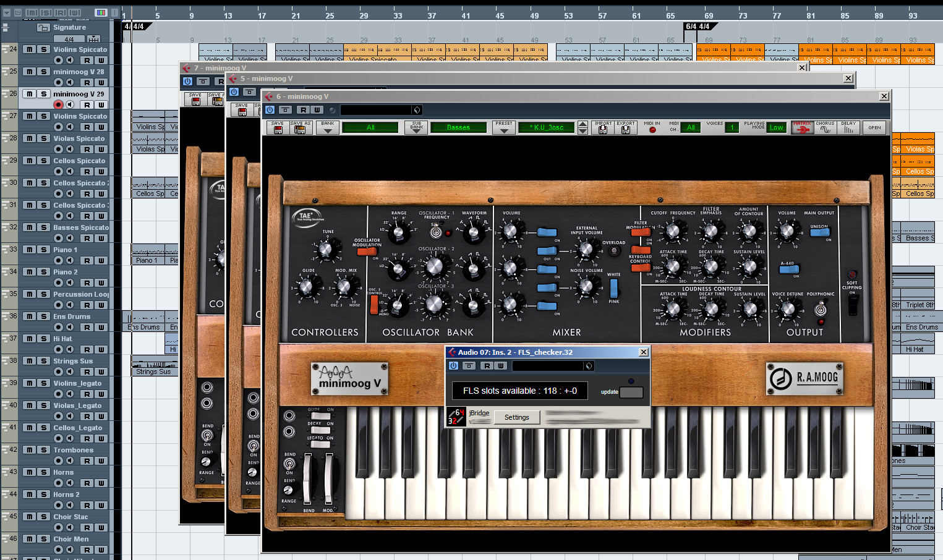Image resolution: width=943 pixels, height=560 pixels.
Task: Click the Save preset icon in minimoog toolbar
Action: [278, 127]
